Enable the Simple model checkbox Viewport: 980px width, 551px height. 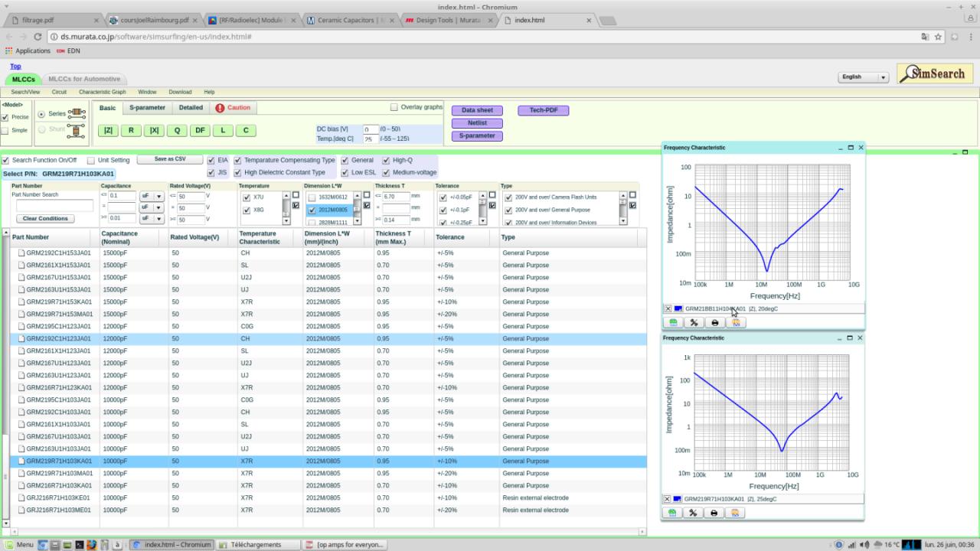pos(5,130)
